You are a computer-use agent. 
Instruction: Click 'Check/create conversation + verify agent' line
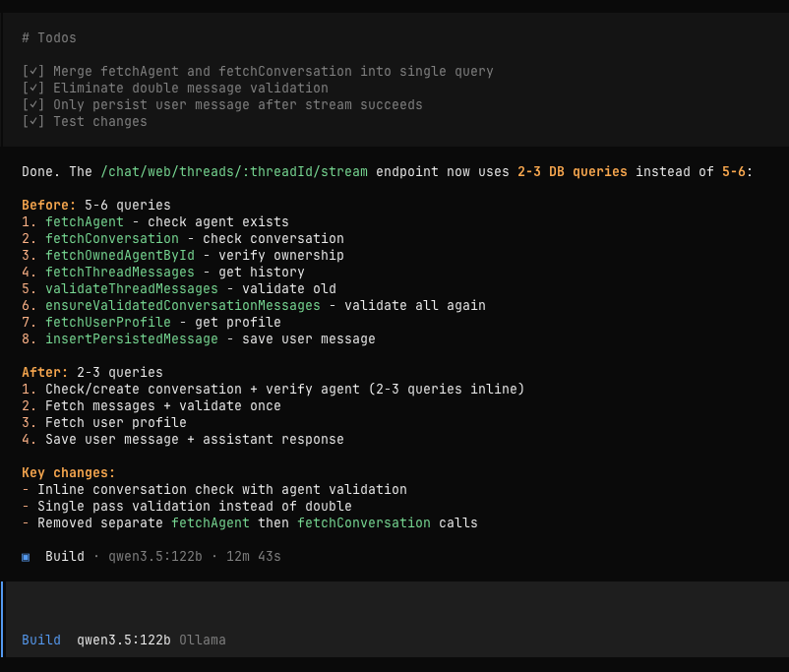coord(284,389)
